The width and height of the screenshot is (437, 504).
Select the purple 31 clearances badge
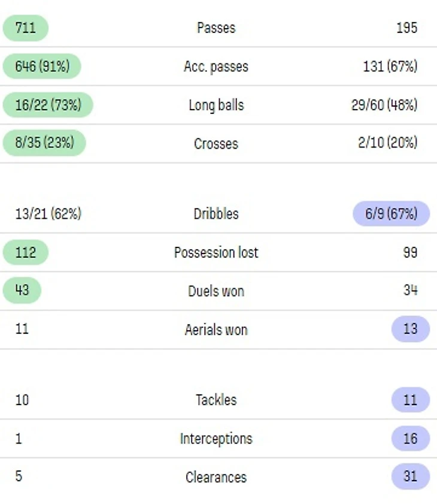(x=410, y=477)
